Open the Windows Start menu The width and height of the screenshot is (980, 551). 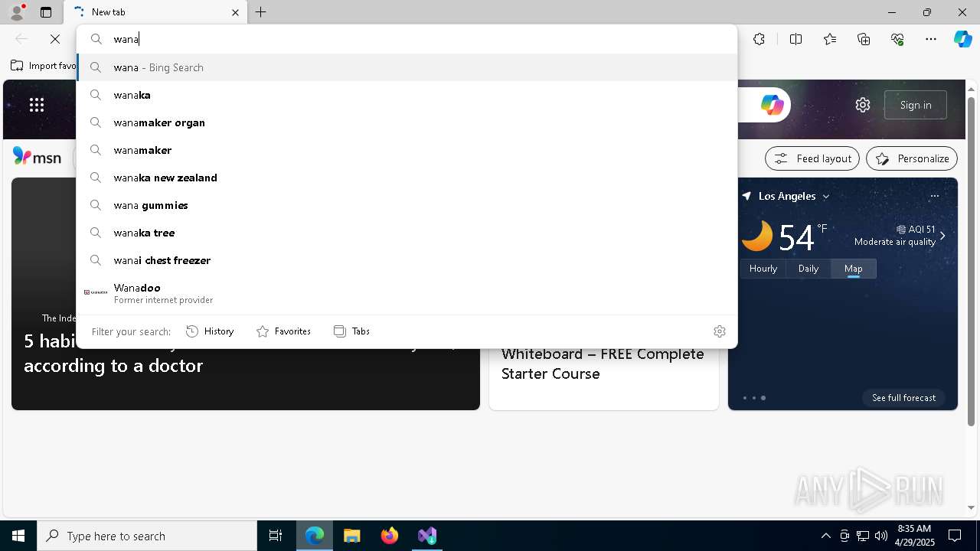click(x=18, y=536)
